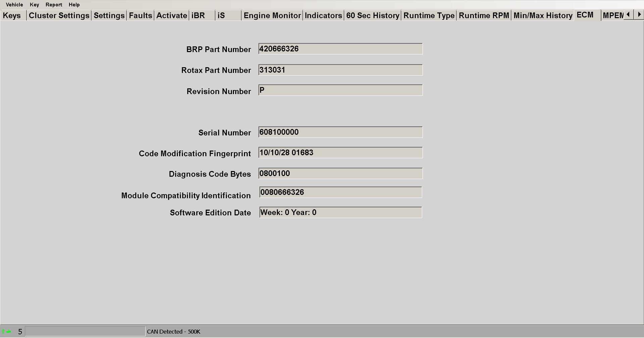Switch to the iBR tab
The height and width of the screenshot is (338, 644).
coord(202,15)
